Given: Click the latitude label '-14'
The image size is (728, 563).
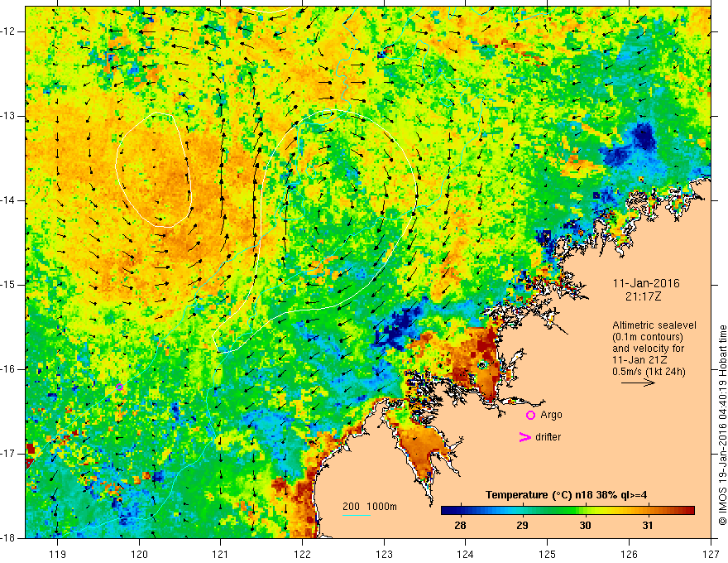Looking at the screenshot, I should (8, 200).
